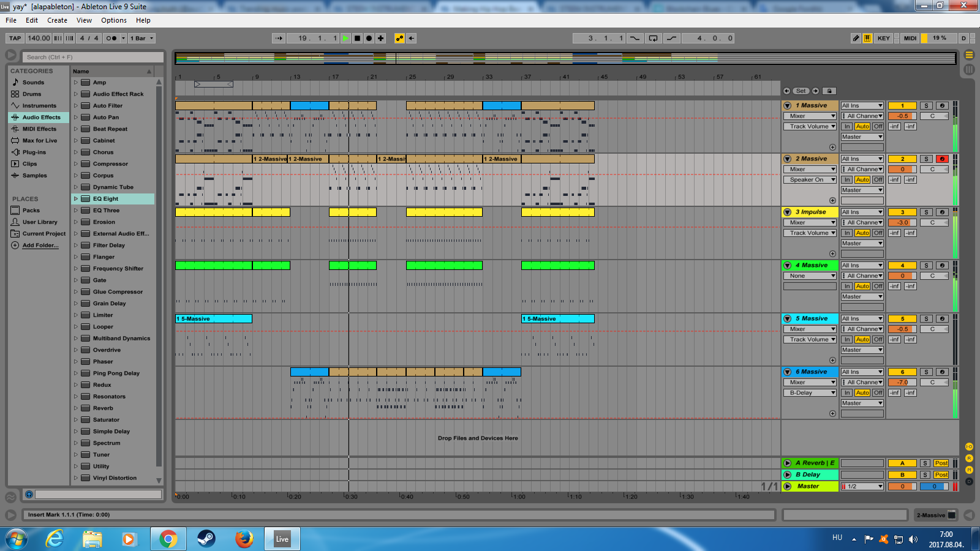Click the Nudge tempo down button
The image size is (980, 551).
click(x=58, y=38)
